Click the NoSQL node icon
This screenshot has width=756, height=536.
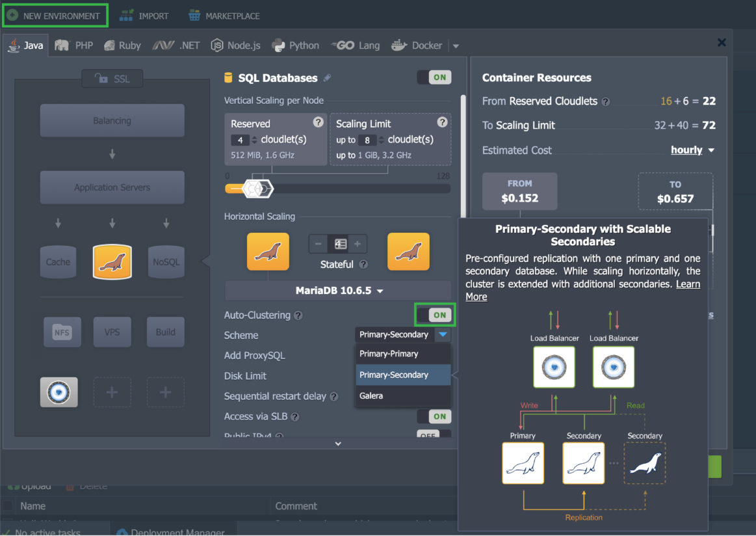(x=166, y=261)
